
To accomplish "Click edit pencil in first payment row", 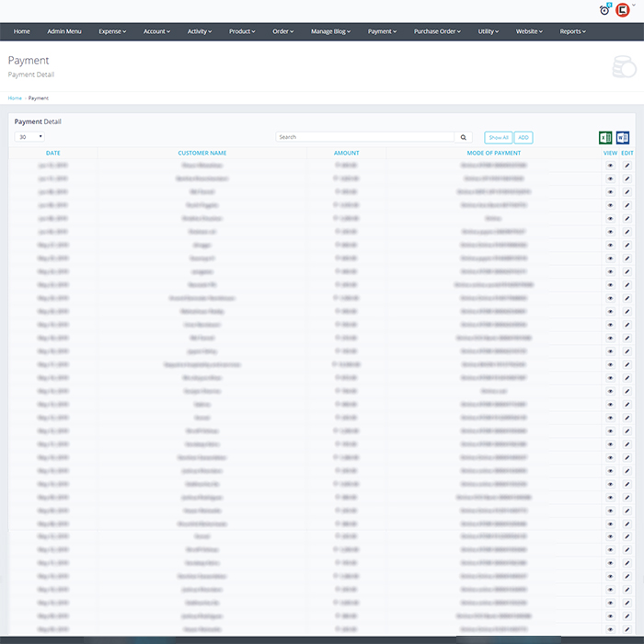I will pos(627,165).
